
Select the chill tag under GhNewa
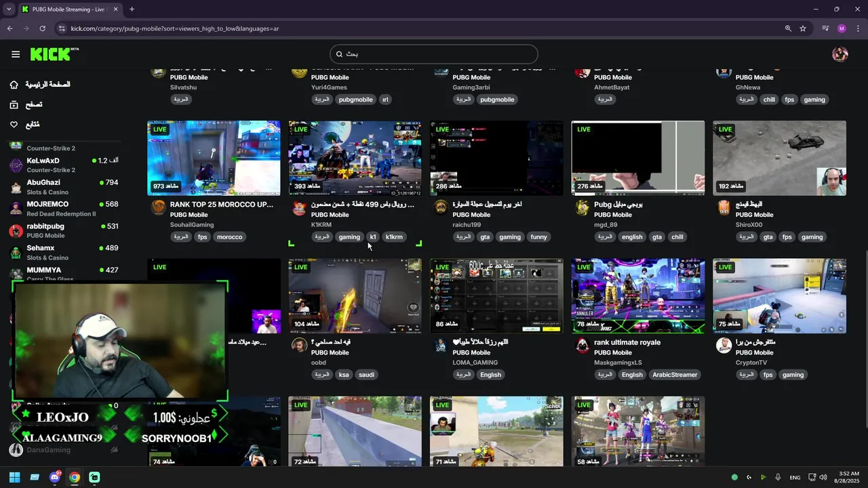coord(769,100)
